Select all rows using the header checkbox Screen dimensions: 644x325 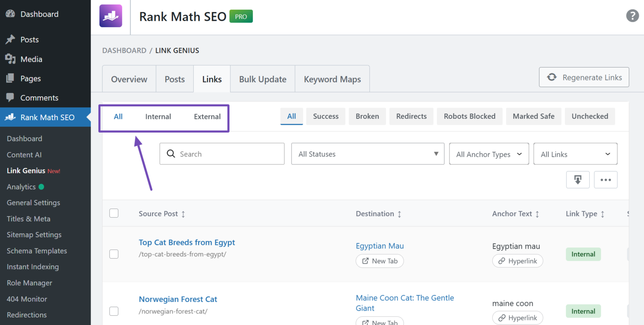[114, 213]
